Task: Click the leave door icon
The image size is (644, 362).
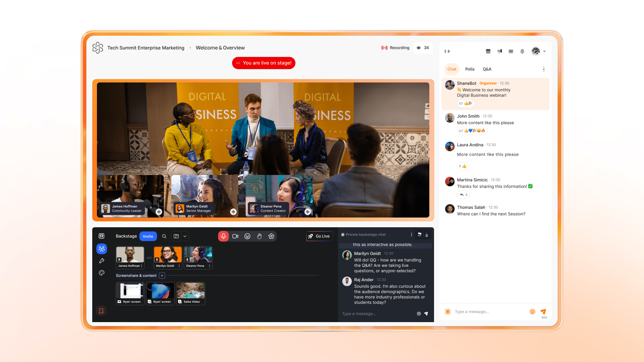Action: point(101,311)
